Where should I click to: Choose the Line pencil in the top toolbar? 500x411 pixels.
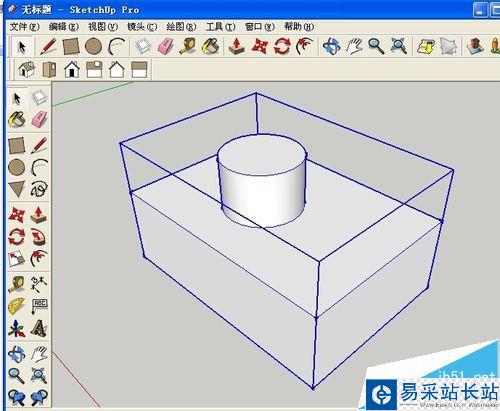[48, 46]
